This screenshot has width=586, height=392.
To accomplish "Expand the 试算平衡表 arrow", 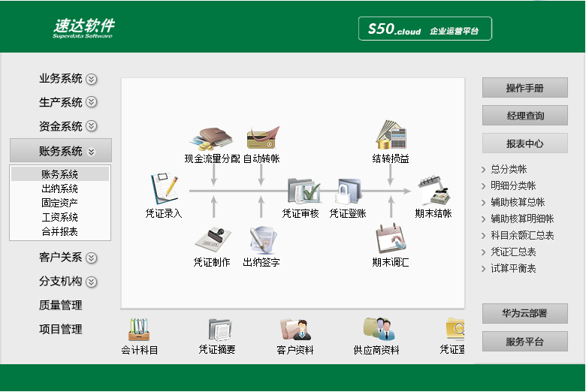I will click(484, 269).
